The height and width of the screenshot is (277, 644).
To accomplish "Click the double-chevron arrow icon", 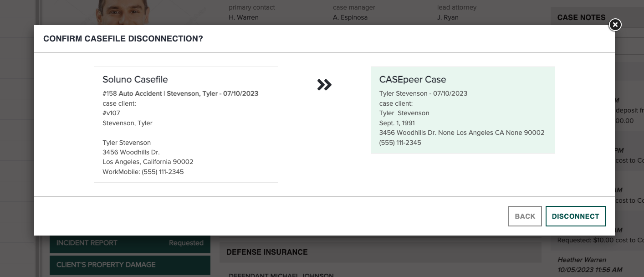I will 324,85.
